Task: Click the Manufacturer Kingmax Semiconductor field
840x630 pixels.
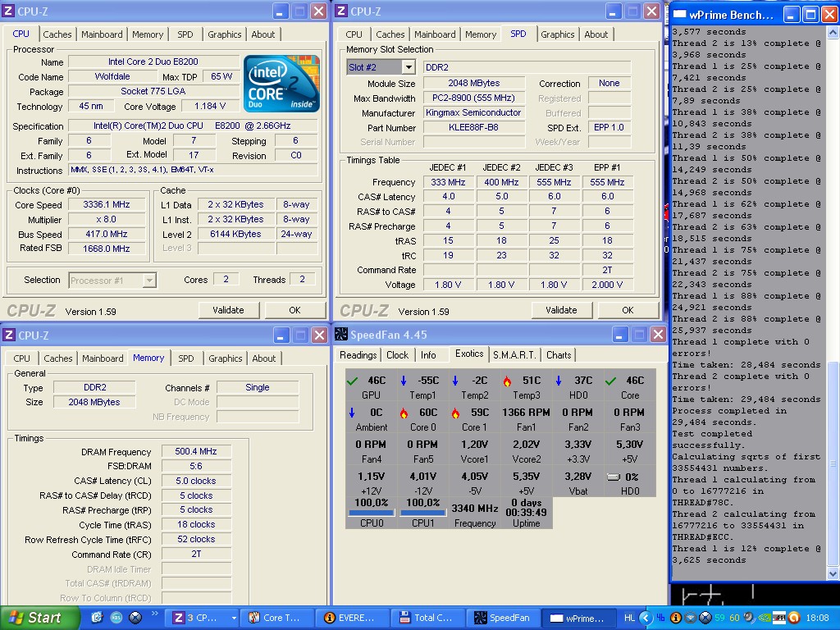Action: click(x=473, y=112)
